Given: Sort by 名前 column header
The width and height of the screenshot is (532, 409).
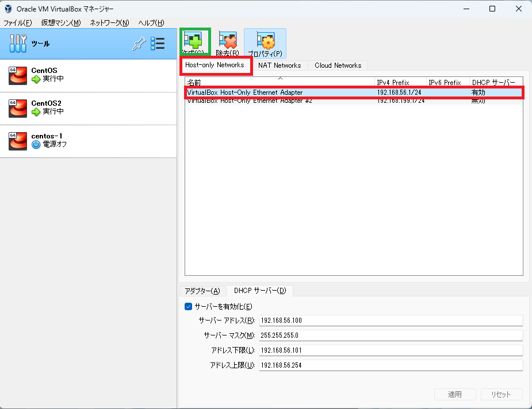Looking at the screenshot, I should click(x=280, y=82).
